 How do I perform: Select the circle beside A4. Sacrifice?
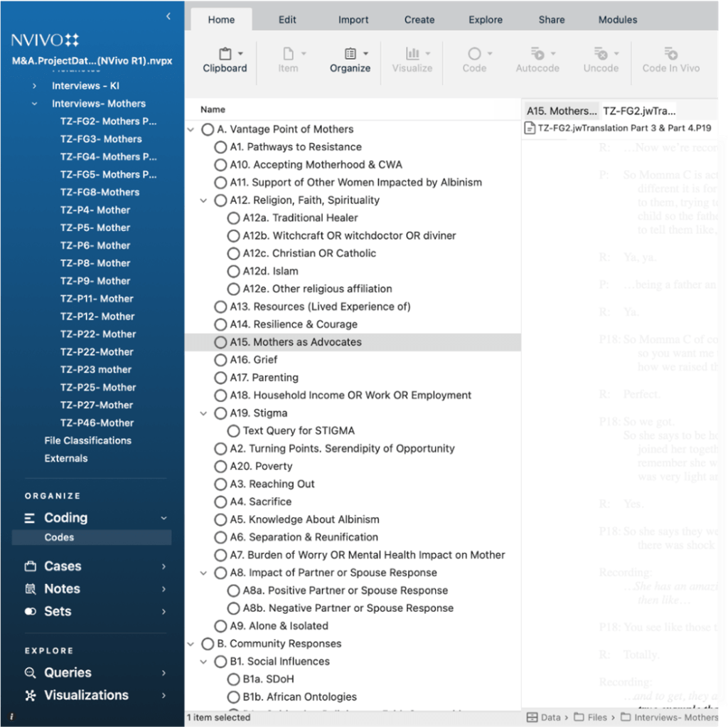(220, 502)
